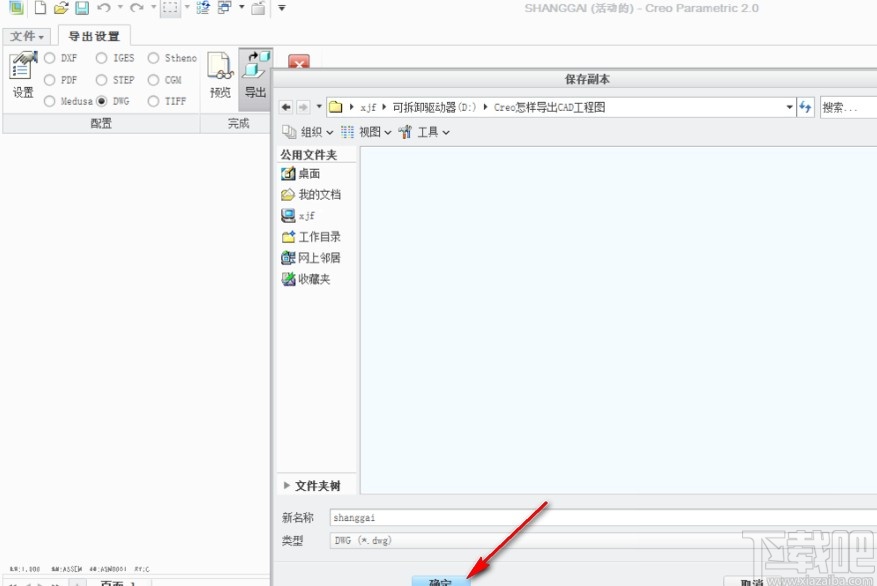Click the 新名称 input field
The width and height of the screenshot is (877, 586).
pos(603,517)
